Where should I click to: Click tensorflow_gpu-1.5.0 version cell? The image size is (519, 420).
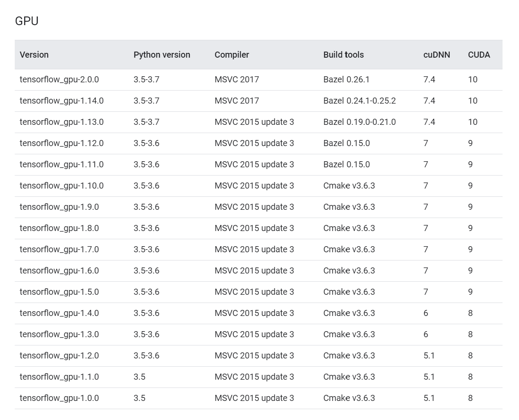[59, 292]
